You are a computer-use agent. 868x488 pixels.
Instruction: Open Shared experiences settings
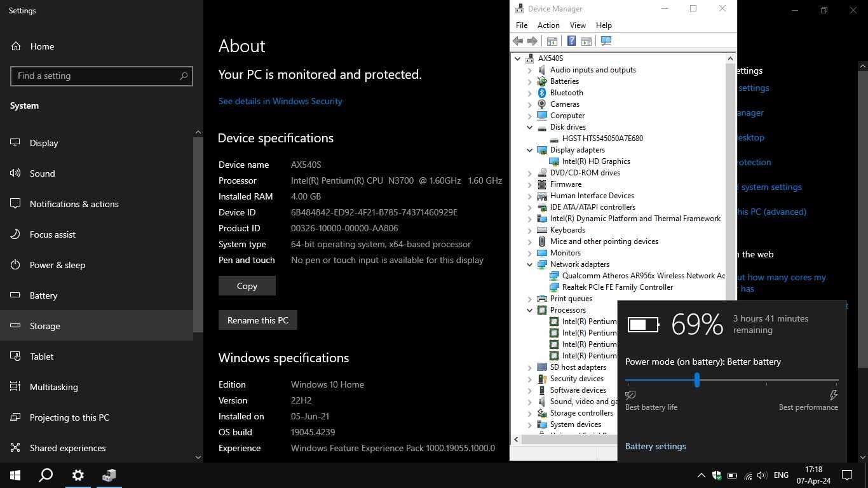point(97,448)
